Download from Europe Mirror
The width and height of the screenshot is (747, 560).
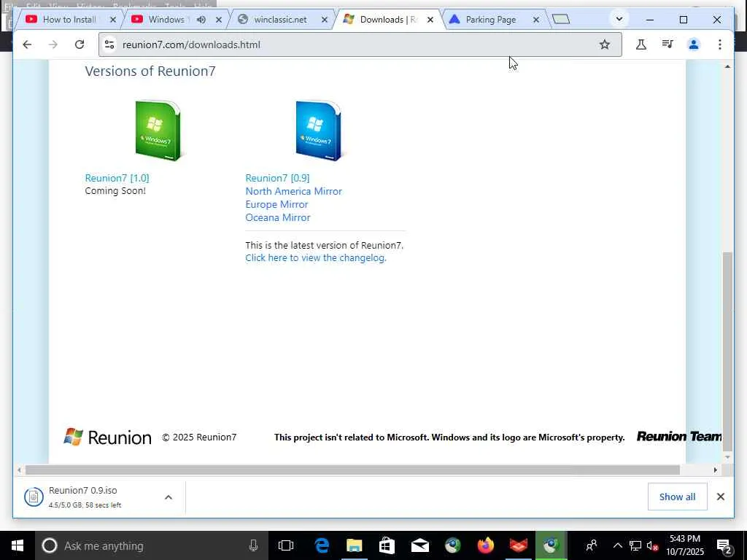pos(276,204)
